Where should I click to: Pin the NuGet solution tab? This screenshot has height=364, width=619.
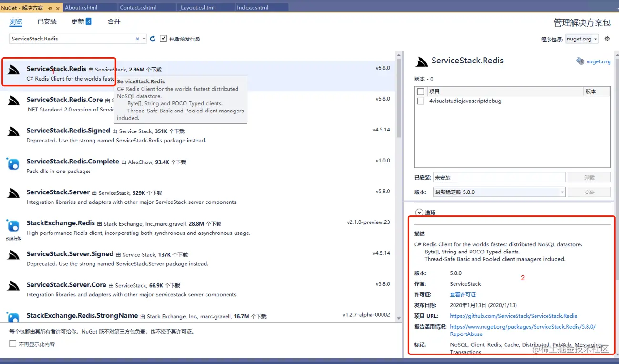pos(50,8)
